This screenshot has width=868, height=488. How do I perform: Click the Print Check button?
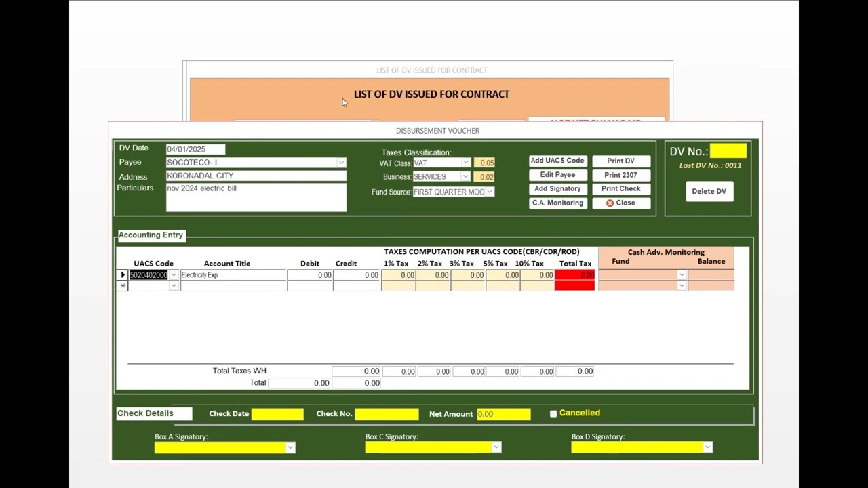[621, 189]
